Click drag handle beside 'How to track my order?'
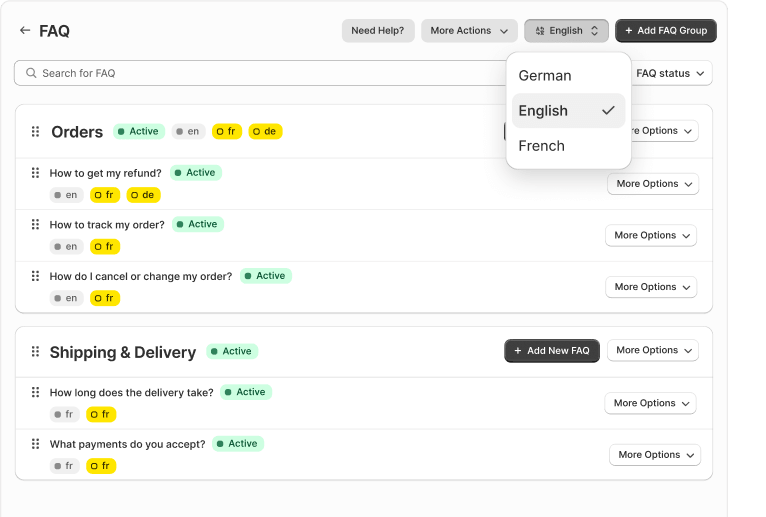The height and width of the screenshot is (517, 766). (35, 225)
